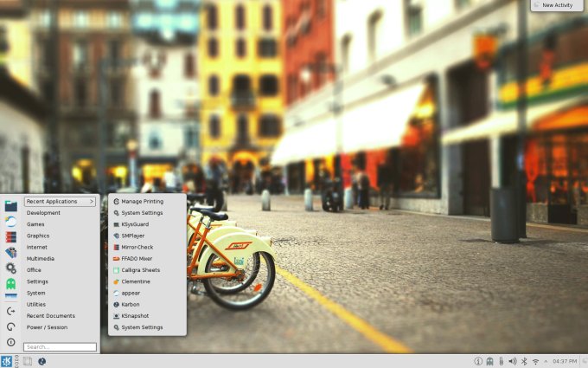
Task: Expand hidden system tray icons arrow
Action: (x=546, y=361)
